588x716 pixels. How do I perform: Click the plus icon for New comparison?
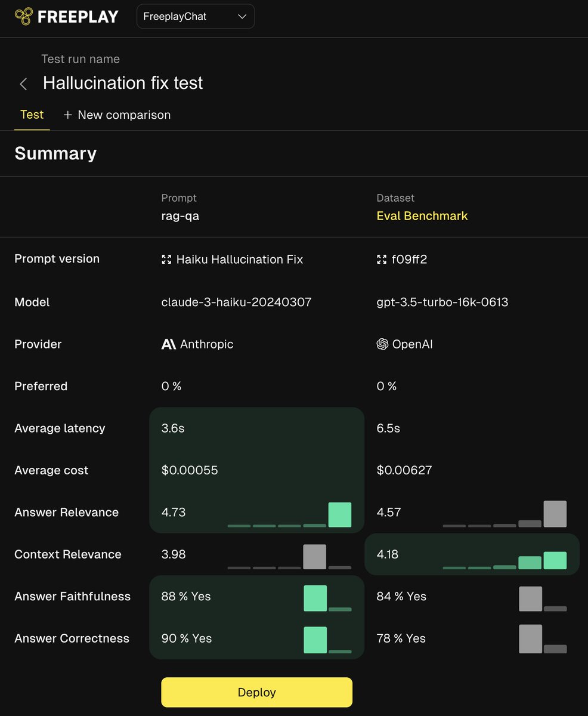pyautogui.click(x=67, y=115)
